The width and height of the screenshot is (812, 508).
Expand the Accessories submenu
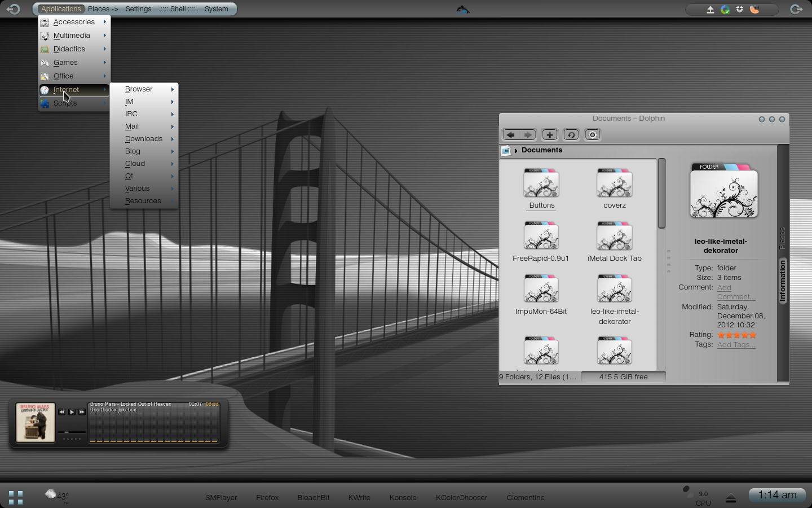click(x=74, y=22)
